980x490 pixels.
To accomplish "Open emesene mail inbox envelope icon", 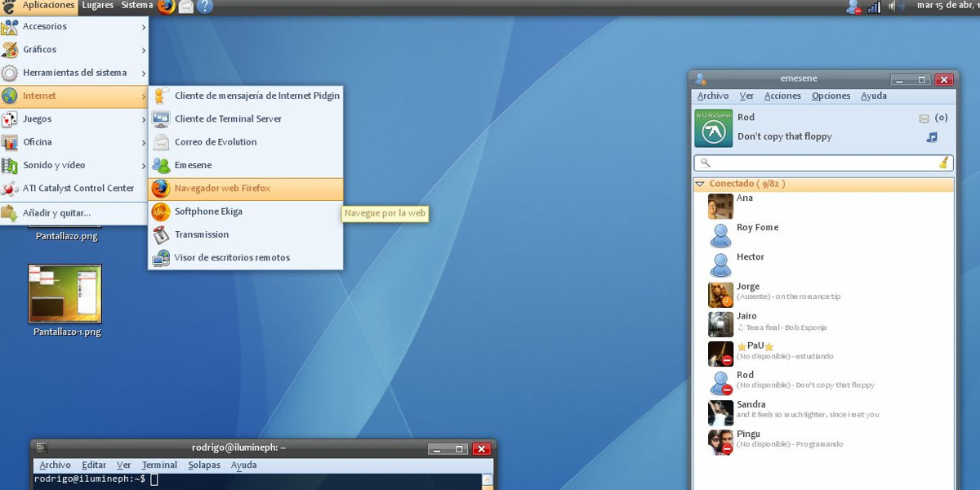I will click(x=924, y=118).
